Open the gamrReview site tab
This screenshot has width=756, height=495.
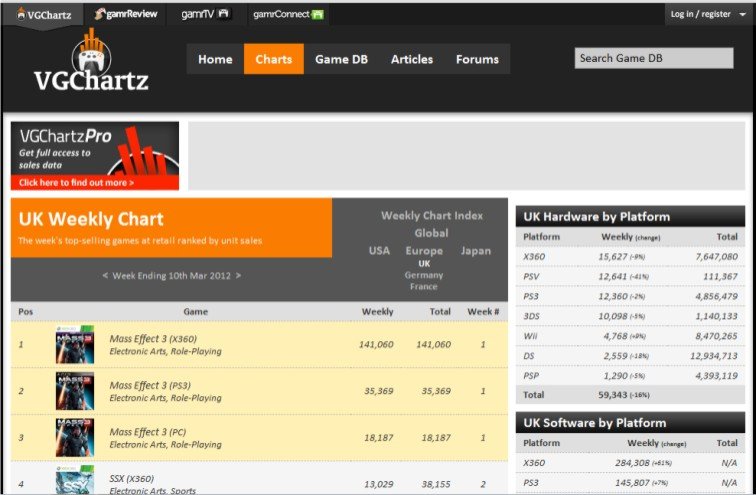pyautogui.click(x=126, y=14)
